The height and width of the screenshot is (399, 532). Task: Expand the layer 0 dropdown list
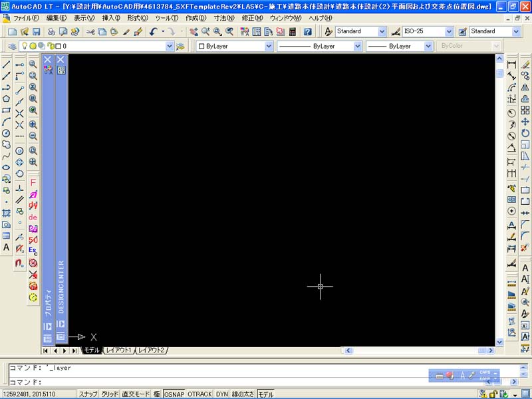point(170,46)
